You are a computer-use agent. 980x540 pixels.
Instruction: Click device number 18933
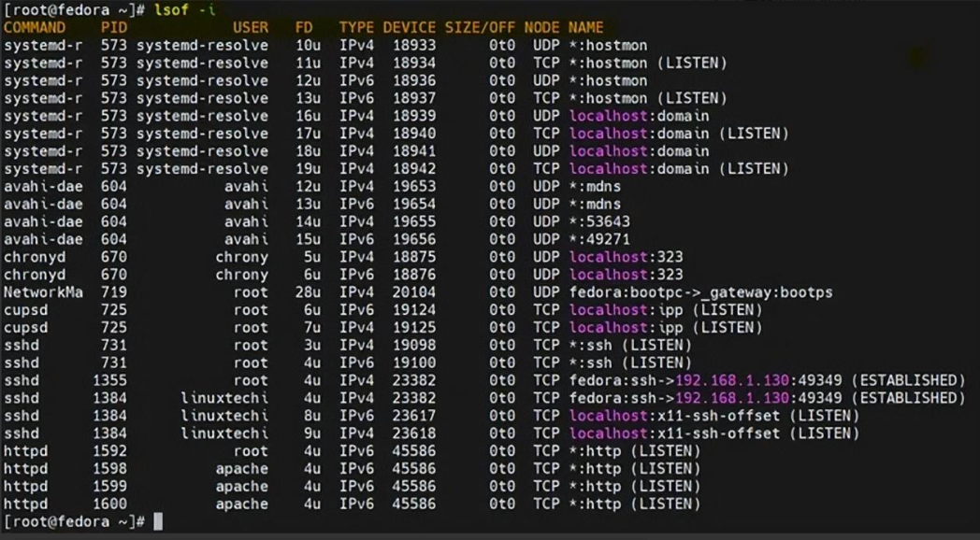coord(414,46)
